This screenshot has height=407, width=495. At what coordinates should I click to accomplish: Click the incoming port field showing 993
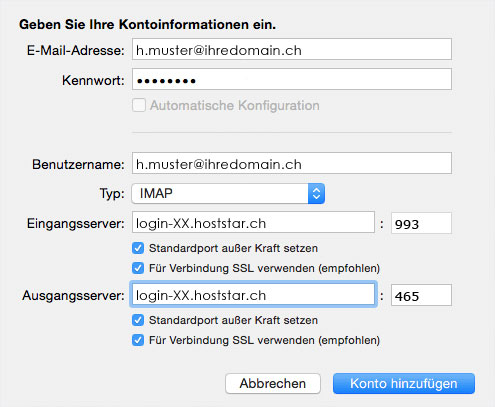tap(421, 223)
